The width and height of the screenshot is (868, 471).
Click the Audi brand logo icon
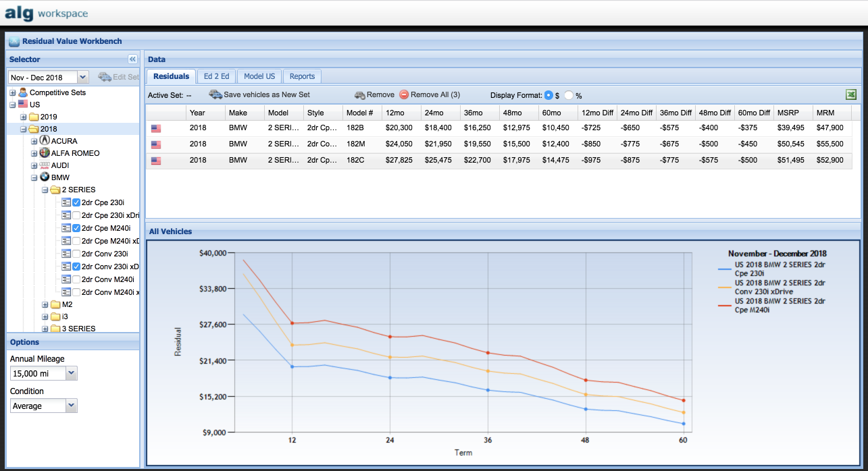pyautogui.click(x=45, y=165)
